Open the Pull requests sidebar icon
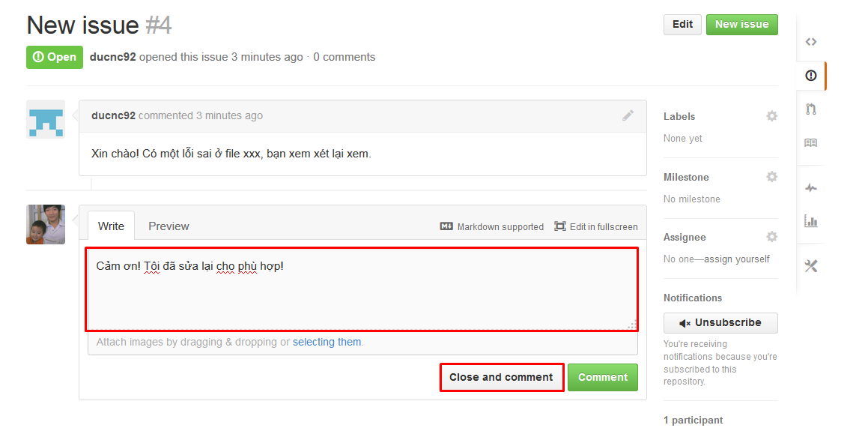 [x=811, y=109]
